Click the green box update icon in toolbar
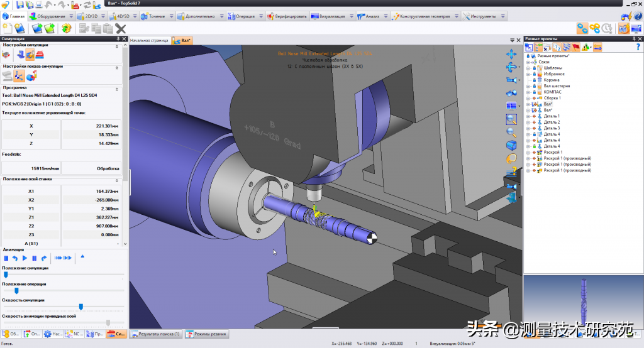Viewport: 644px width, 348px height. click(67, 28)
